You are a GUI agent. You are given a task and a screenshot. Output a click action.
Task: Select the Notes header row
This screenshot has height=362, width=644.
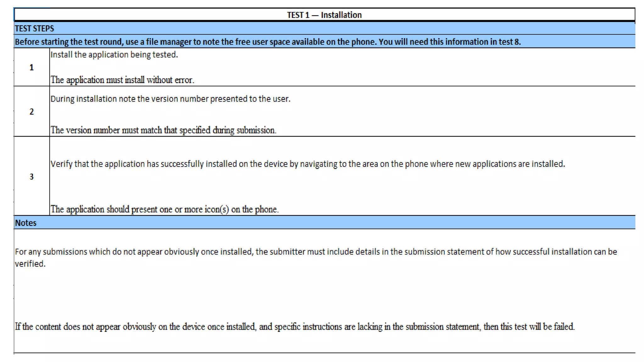tap(26, 223)
